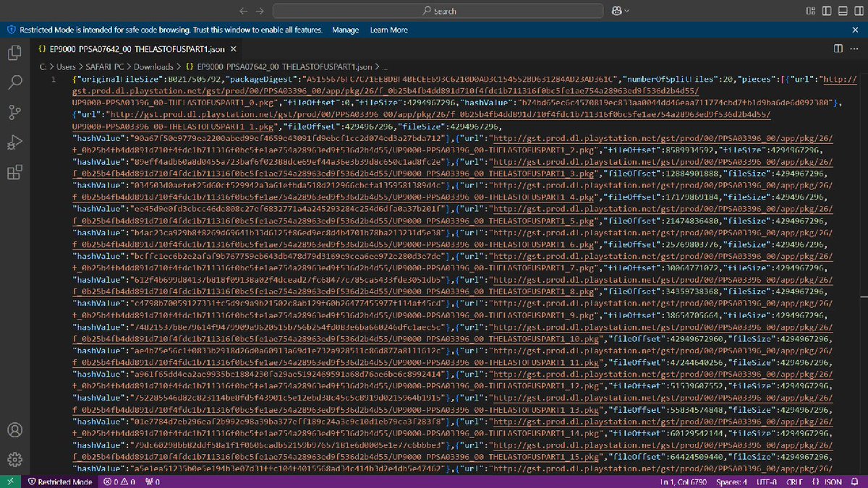Go back with the left arrow
This screenshot has height=488, width=868.
pyautogui.click(x=243, y=11)
